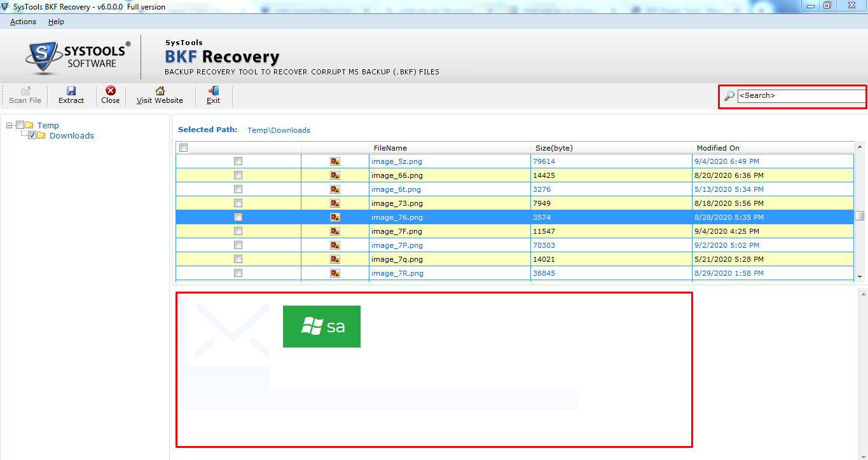Click size value 79614
868x460 pixels.
(544, 161)
